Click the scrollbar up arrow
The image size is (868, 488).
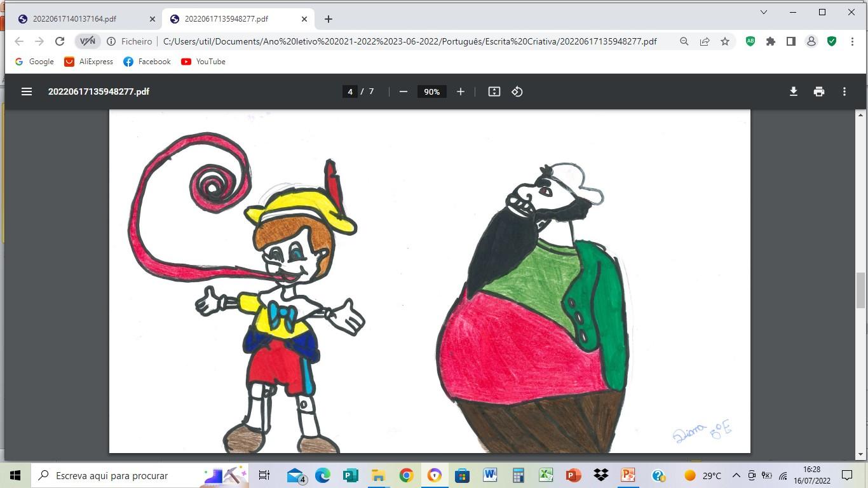coord(861,115)
